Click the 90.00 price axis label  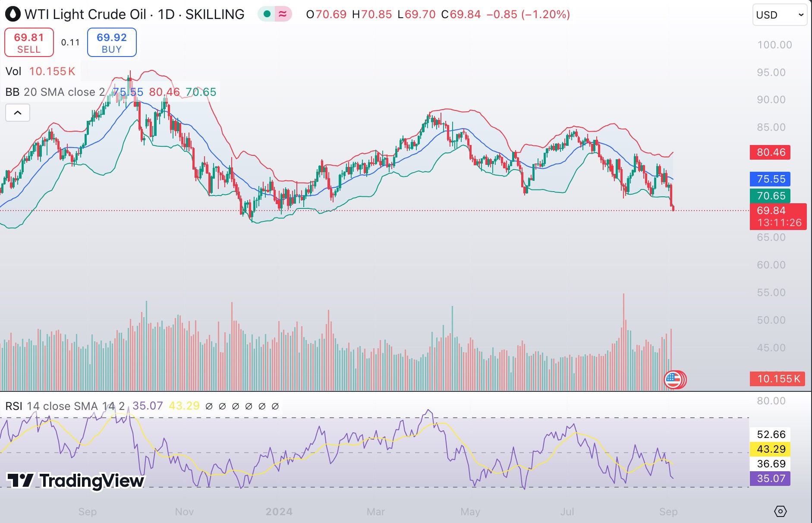click(771, 100)
